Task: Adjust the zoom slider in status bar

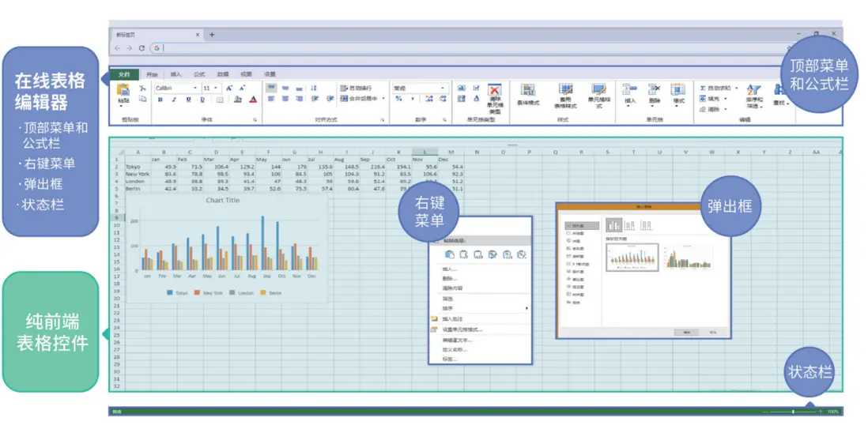Action: (793, 412)
